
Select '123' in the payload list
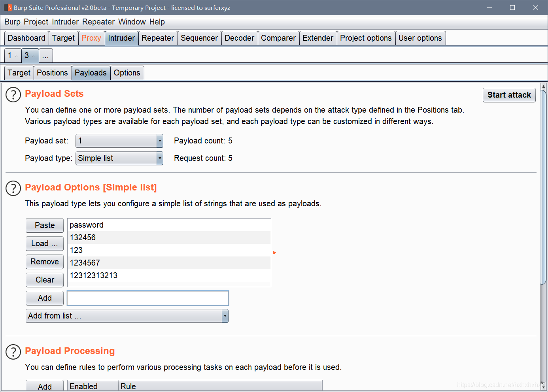pyautogui.click(x=169, y=250)
